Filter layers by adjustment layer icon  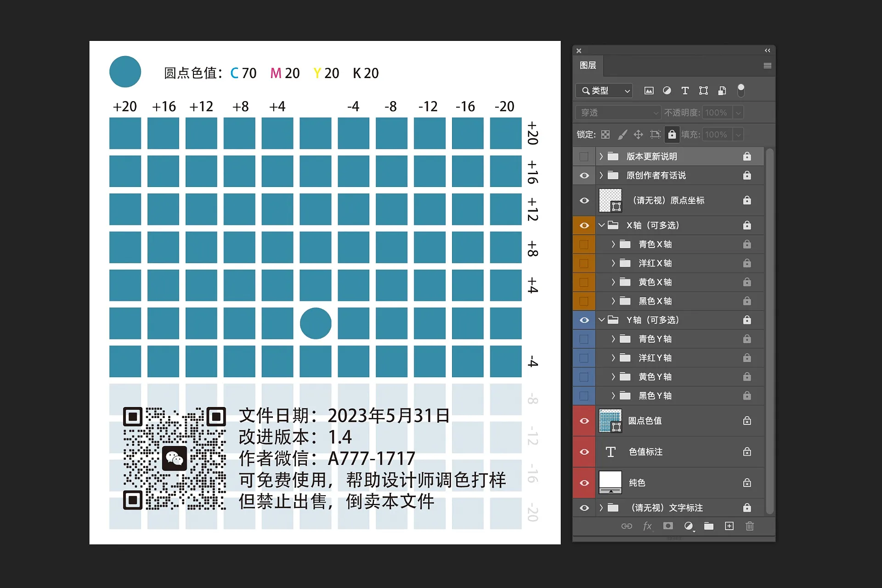[667, 90]
